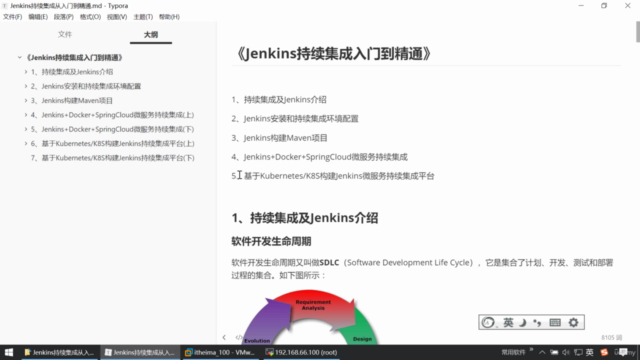Click the red Sogou S tray icon
Viewport: 640px width, 360px height.
click(604, 352)
